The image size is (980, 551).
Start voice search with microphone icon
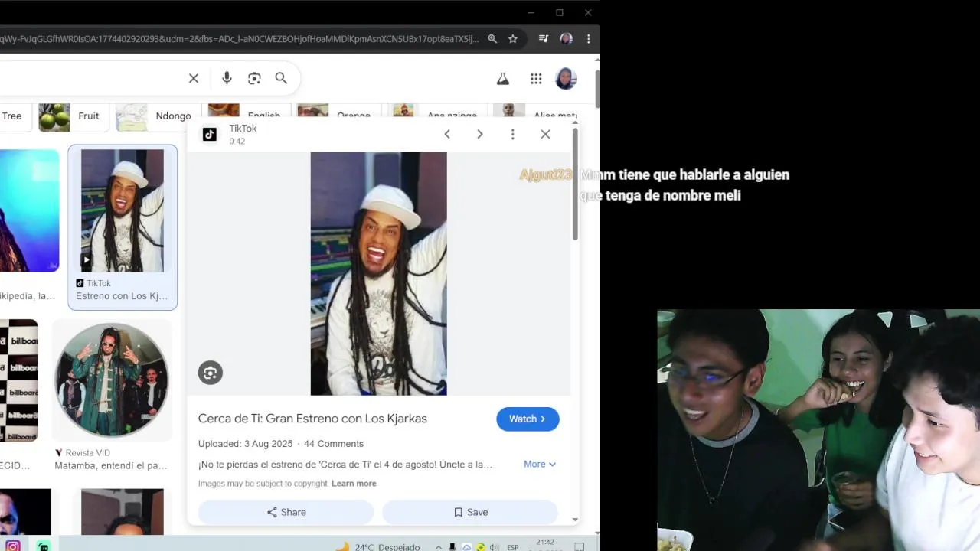227,78
